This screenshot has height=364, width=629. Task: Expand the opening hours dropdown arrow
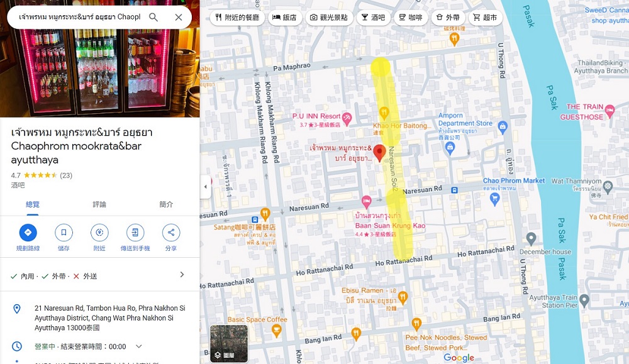point(139,346)
